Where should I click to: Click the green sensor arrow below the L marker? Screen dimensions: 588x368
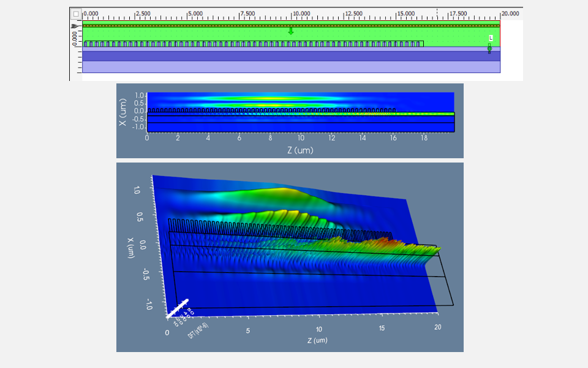[489, 48]
